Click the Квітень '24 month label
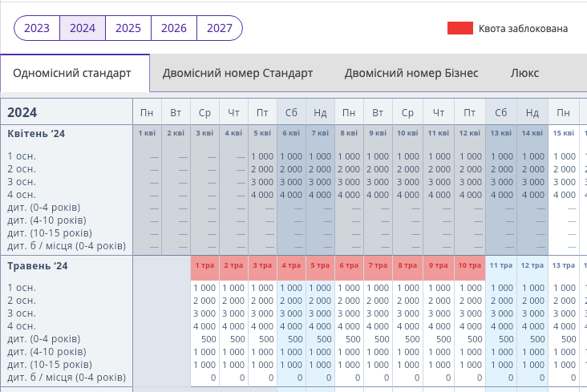The image size is (587, 392). click(x=36, y=134)
